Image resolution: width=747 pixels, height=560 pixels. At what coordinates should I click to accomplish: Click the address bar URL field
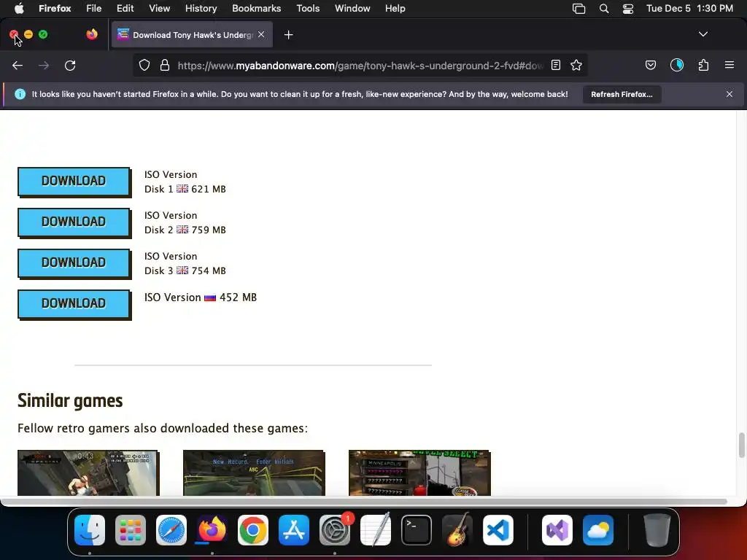click(360, 66)
